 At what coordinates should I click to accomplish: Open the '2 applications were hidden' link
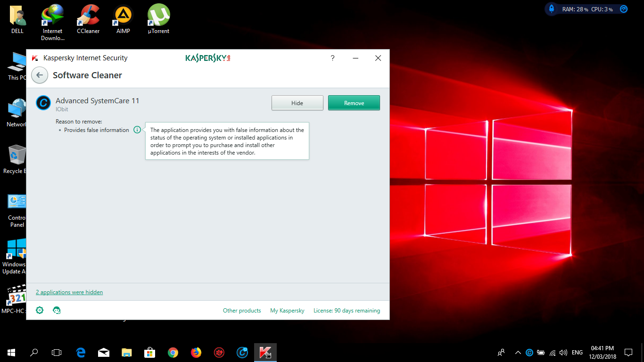(x=69, y=292)
